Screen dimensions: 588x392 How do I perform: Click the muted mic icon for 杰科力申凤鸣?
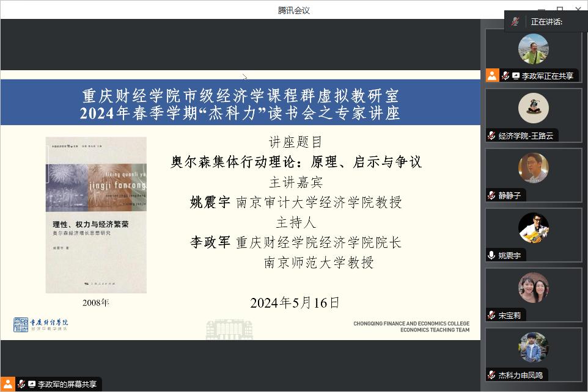pos(491,375)
